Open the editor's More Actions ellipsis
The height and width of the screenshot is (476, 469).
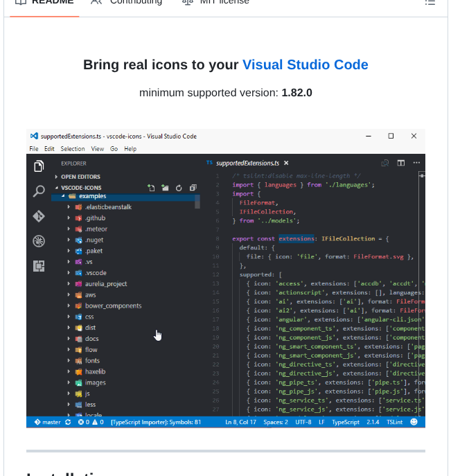point(416,163)
